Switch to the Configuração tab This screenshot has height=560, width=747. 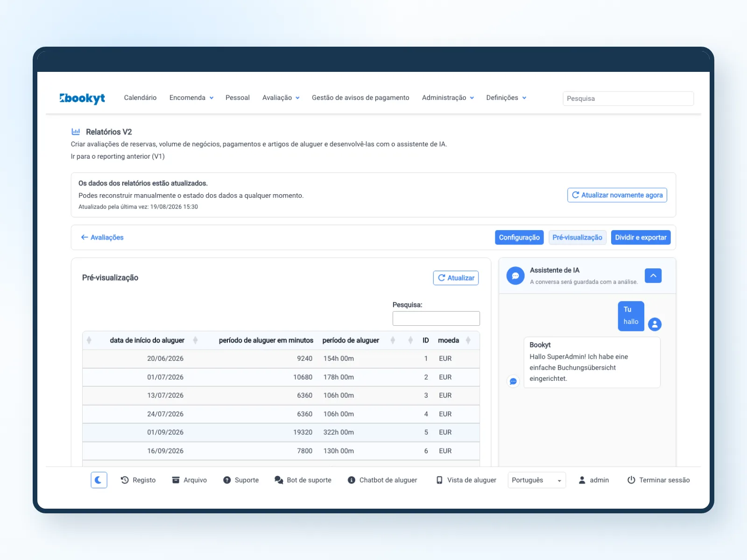tap(519, 238)
